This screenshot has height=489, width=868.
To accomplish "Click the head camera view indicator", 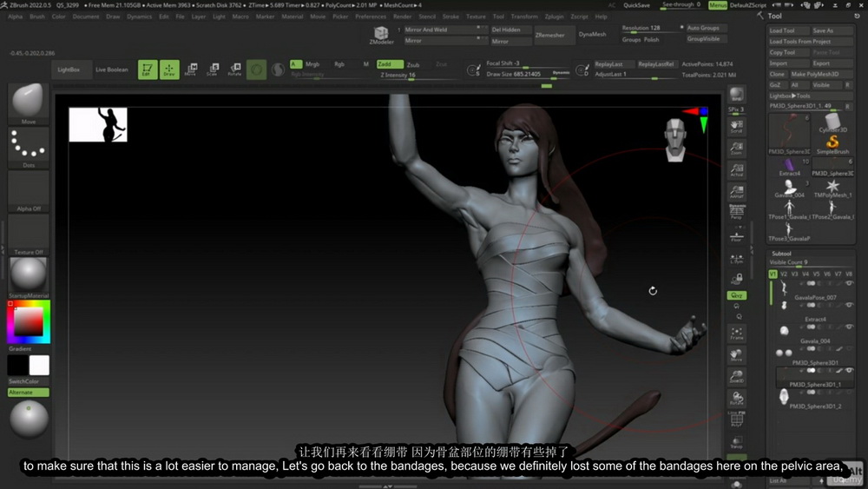I will pyautogui.click(x=675, y=140).
